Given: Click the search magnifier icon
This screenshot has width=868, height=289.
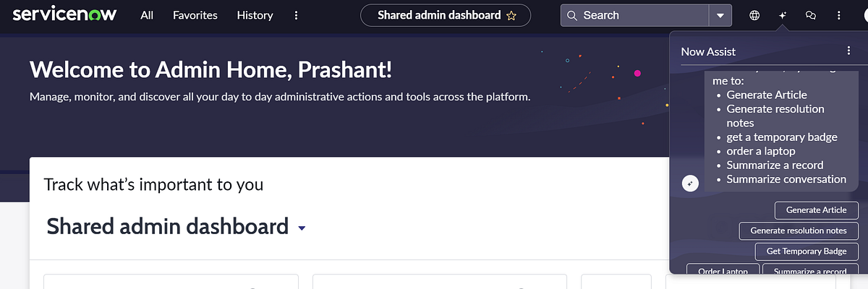Looking at the screenshot, I should [x=572, y=15].
